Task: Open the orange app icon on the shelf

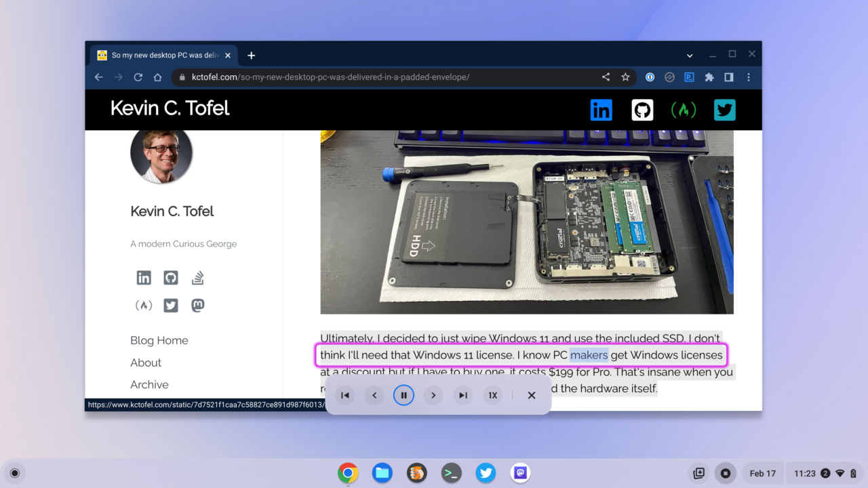Action: click(x=417, y=473)
